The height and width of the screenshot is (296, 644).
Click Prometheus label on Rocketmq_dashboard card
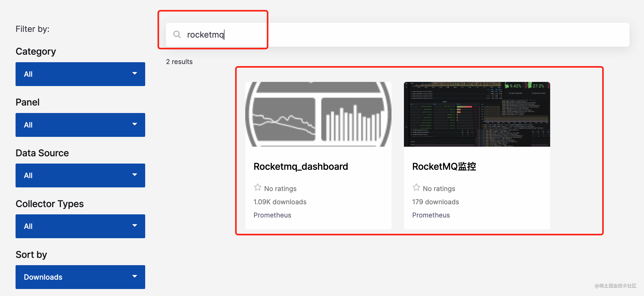(x=272, y=215)
